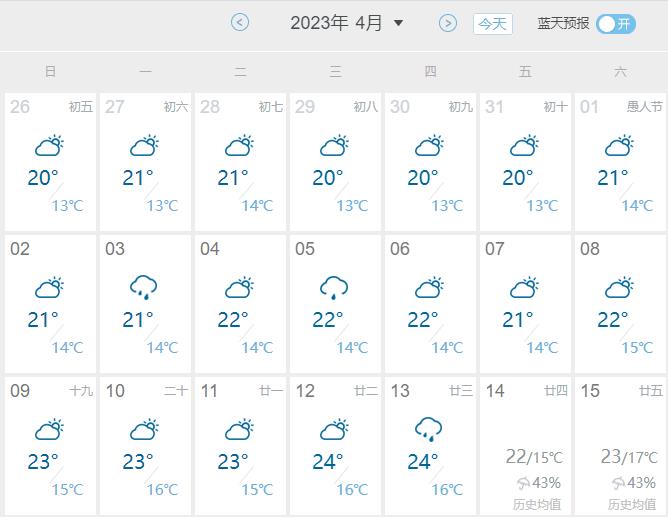The width and height of the screenshot is (668, 517).
Task: Toggle the 蓝天预报 switch
Action: (616, 24)
